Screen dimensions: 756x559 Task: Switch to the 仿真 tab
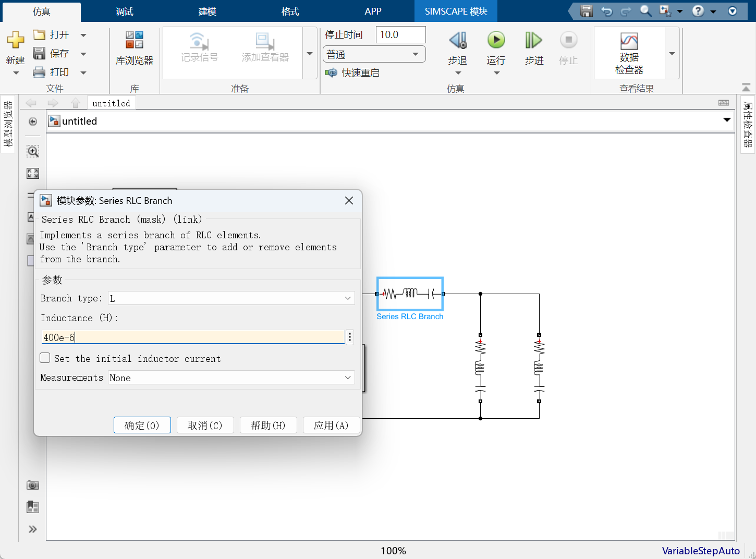(x=42, y=11)
